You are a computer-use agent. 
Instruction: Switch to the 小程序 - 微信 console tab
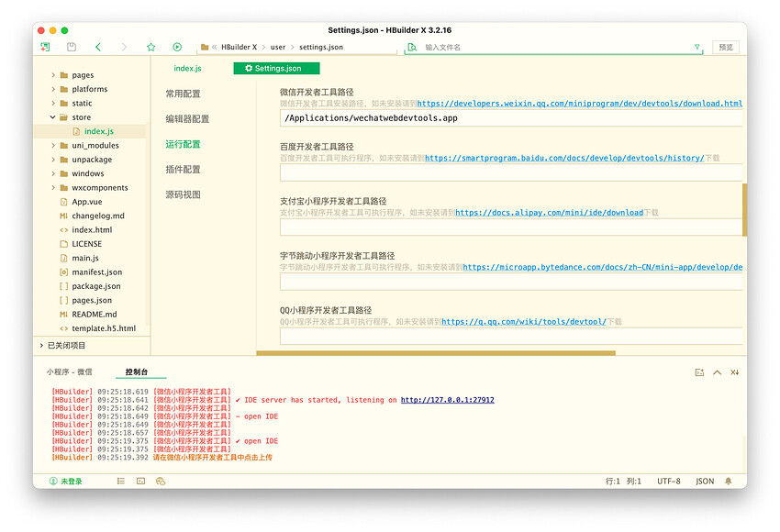pyautogui.click(x=69, y=371)
